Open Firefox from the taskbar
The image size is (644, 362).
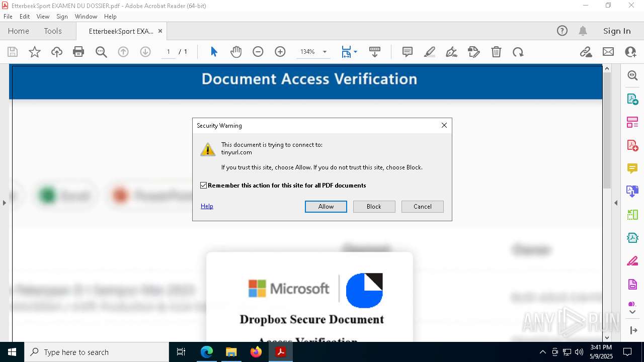click(x=256, y=352)
